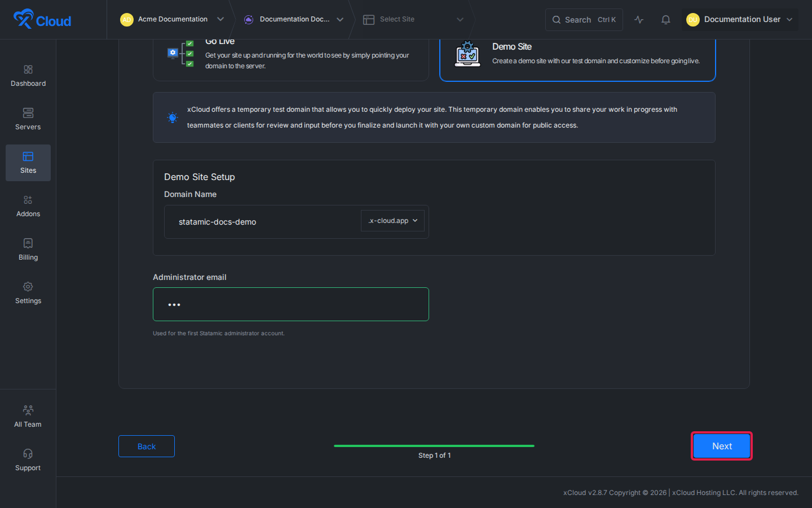Expand the Documentation Doc... server dropdown
The height and width of the screenshot is (508, 812).
click(x=340, y=19)
